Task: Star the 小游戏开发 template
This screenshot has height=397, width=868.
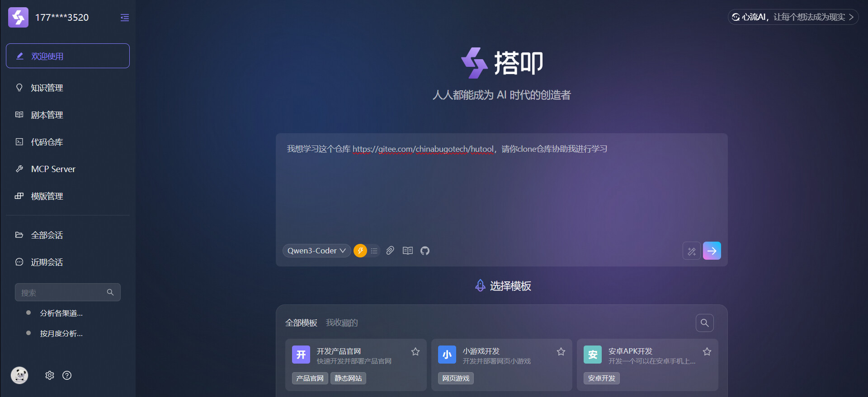Action: pyautogui.click(x=561, y=351)
